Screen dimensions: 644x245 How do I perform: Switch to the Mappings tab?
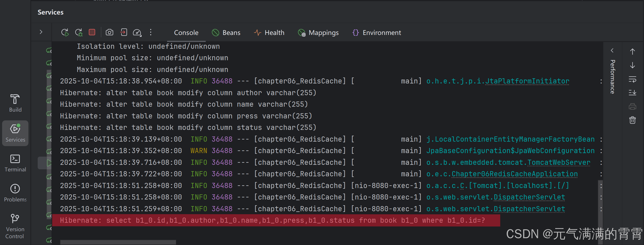pyautogui.click(x=318, y=33)
